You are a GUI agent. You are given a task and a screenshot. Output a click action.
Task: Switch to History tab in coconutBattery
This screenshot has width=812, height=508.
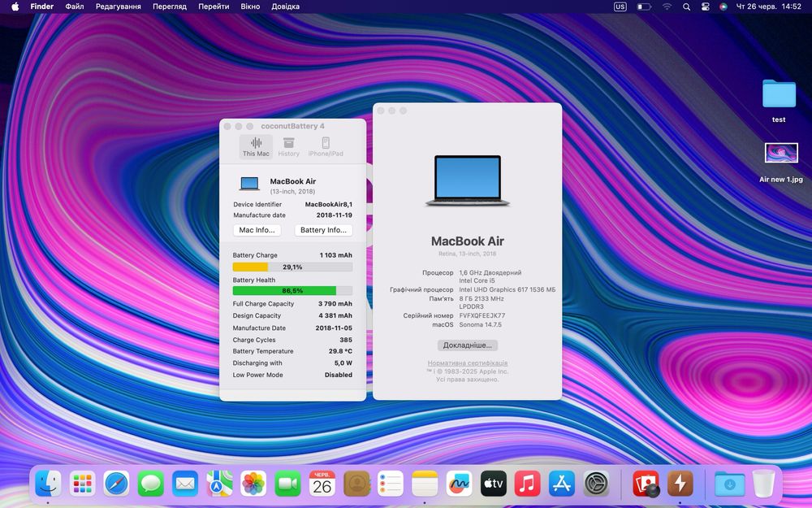288,146
